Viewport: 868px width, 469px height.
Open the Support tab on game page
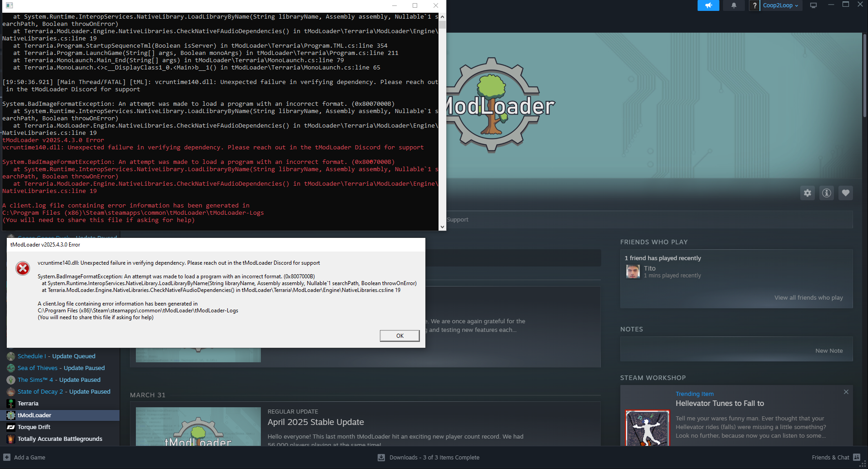[x=457, y=220]
